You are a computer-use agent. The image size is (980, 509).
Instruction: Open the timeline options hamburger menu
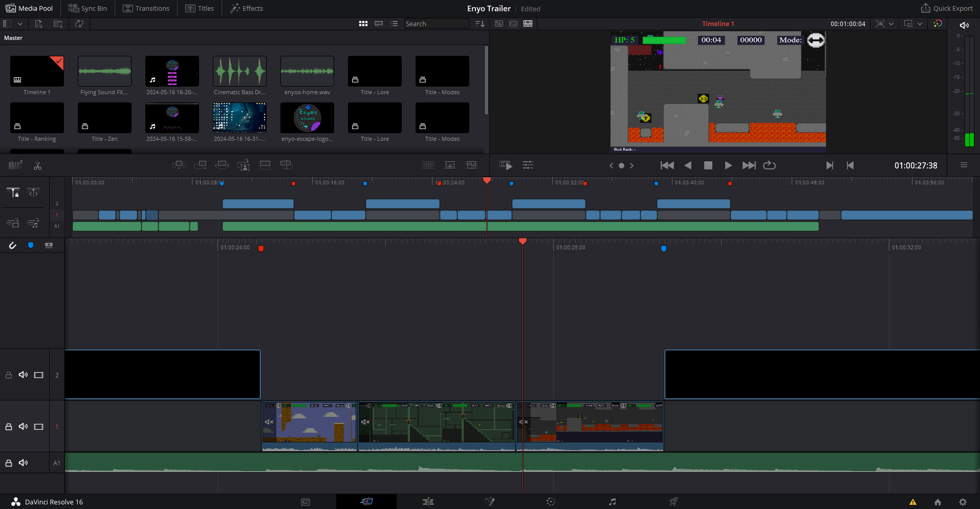[x=964, y=165]
